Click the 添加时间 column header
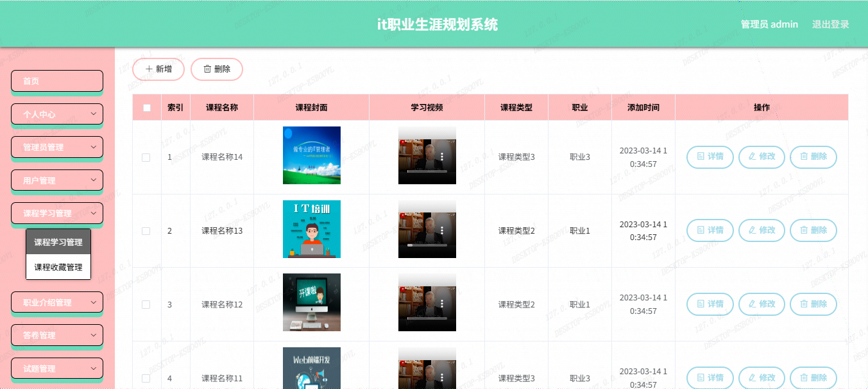868x389 pixels. (643, 108)
